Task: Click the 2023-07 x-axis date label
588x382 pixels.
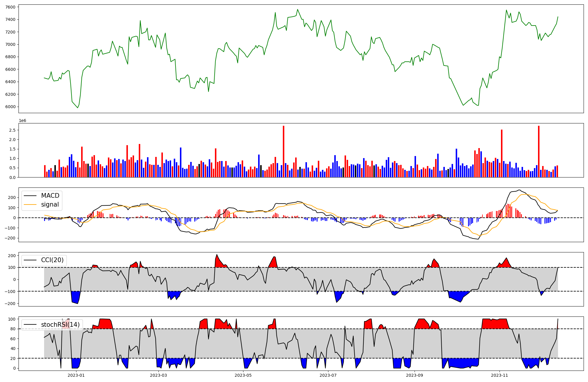Action: click(328, 375)
